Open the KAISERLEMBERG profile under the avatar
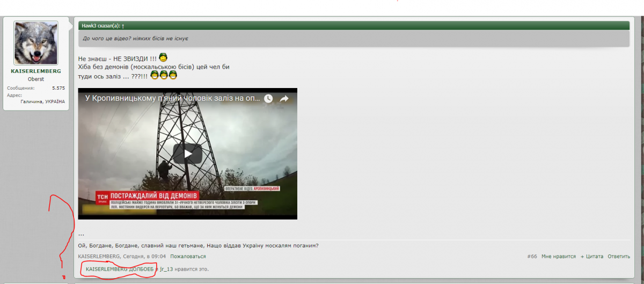The height and width of the screenshot is (284, 644). click(36, 71)
